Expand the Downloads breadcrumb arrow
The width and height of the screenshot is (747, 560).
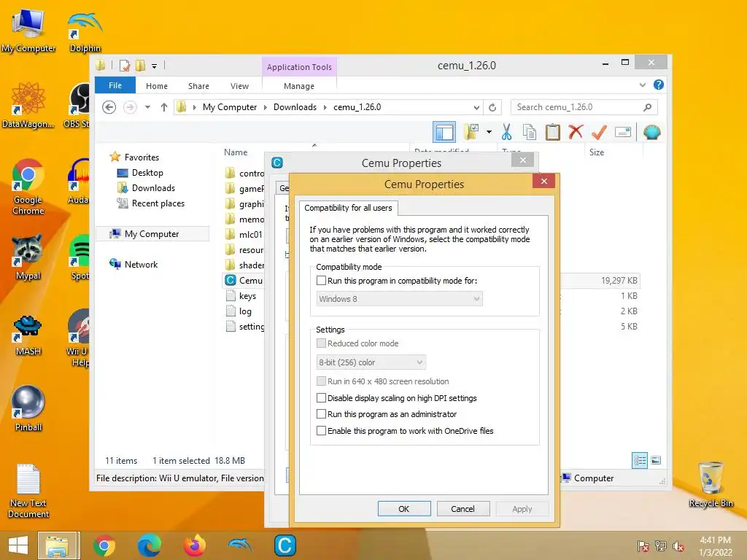pyautogui.click(x=325, y=107)
